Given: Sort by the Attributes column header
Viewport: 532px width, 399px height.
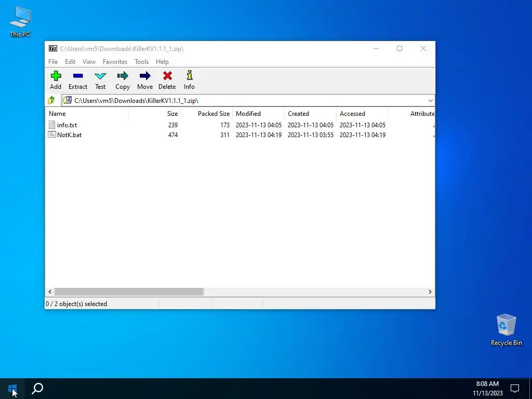Looking at the screenshot, I should pos(411,114).
